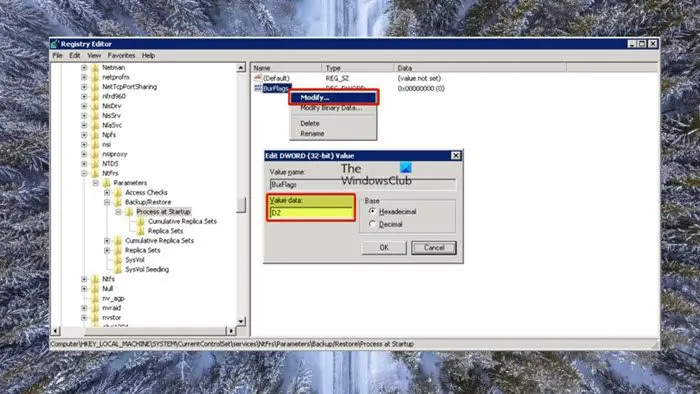Expand the NTDS key

84,164
